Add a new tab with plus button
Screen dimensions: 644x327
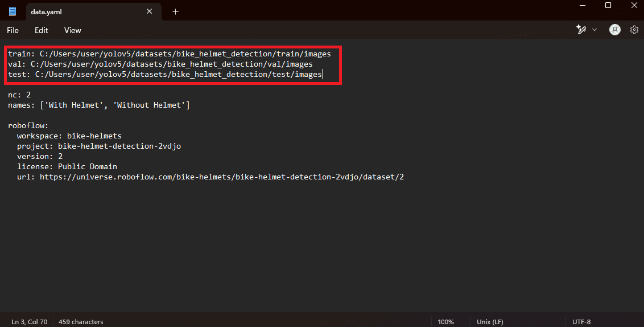pos(175,11)
